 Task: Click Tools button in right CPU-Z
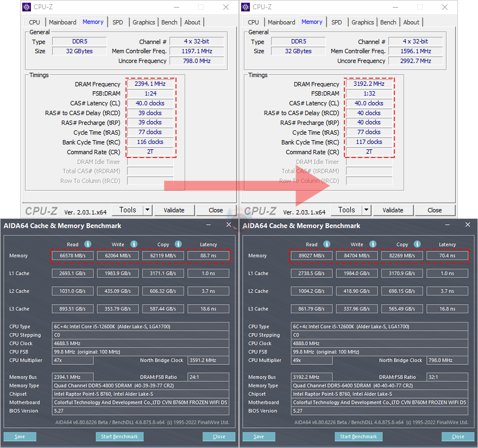coord(347,210)
